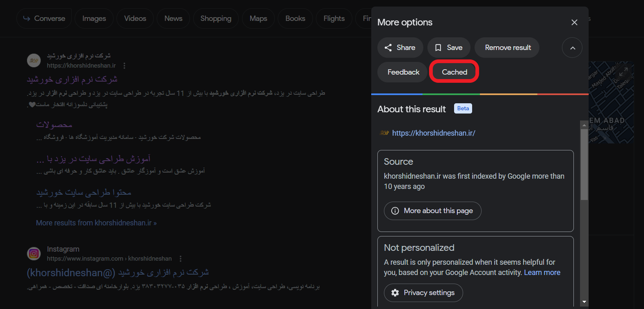Click Remove result button

point(508,48)
